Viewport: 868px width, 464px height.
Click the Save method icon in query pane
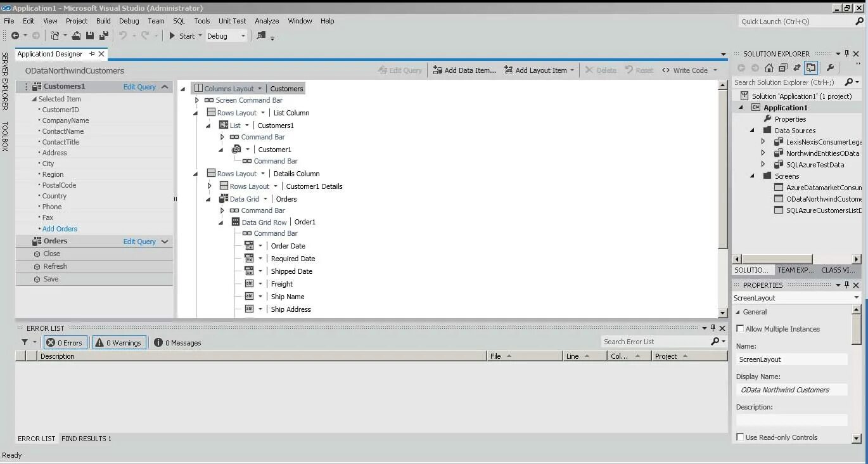point(37,279)
